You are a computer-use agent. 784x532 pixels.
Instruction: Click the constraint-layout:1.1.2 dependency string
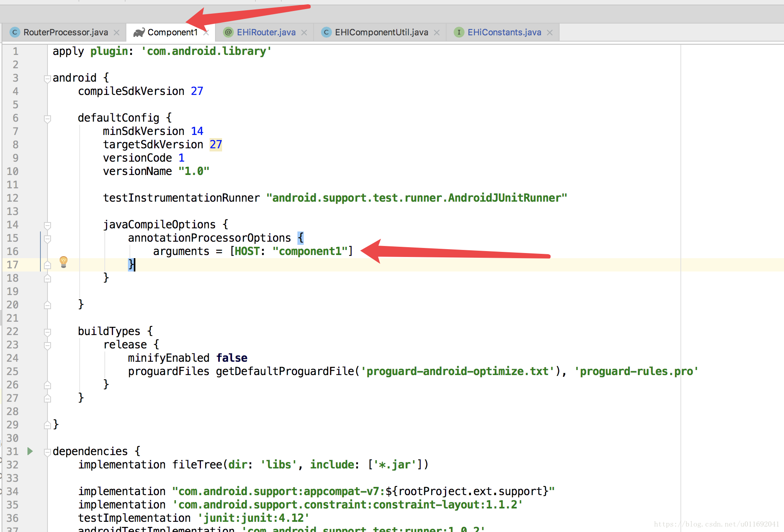348,505
